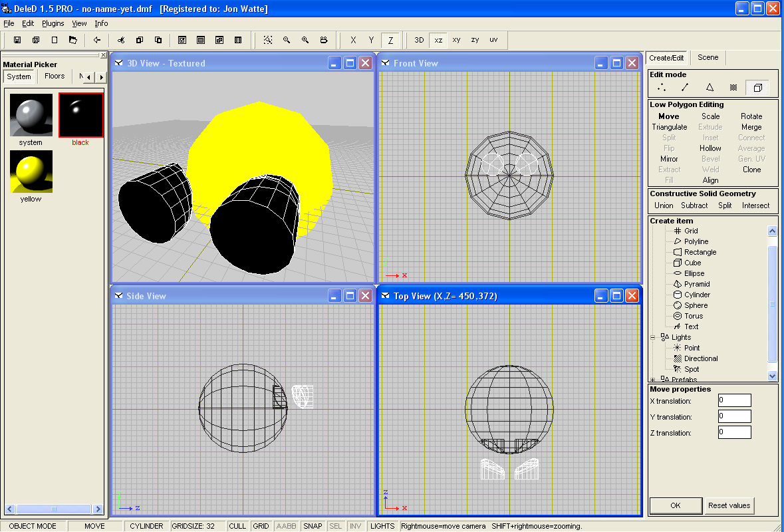784x532 pixels.
Task: Select Edge edit mode icon
Action: point(685,87)
